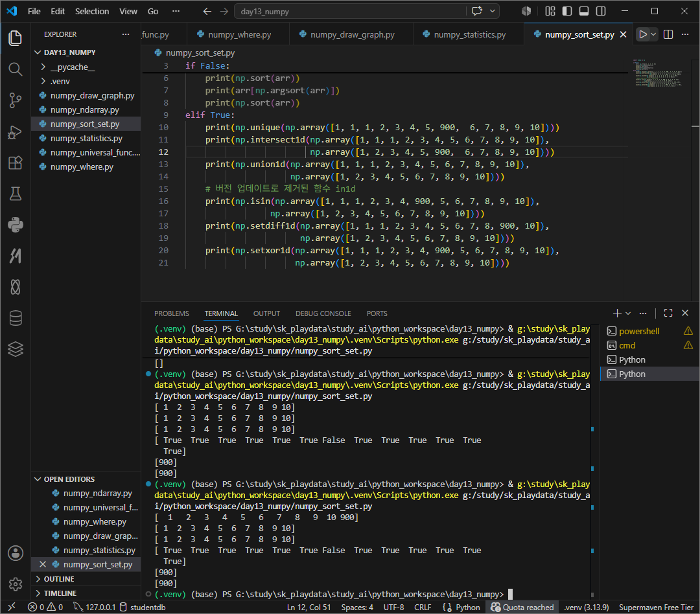Change indentation via Spaces: 4
This screenshot has height=614, width=700.
[x=357, y=607]
